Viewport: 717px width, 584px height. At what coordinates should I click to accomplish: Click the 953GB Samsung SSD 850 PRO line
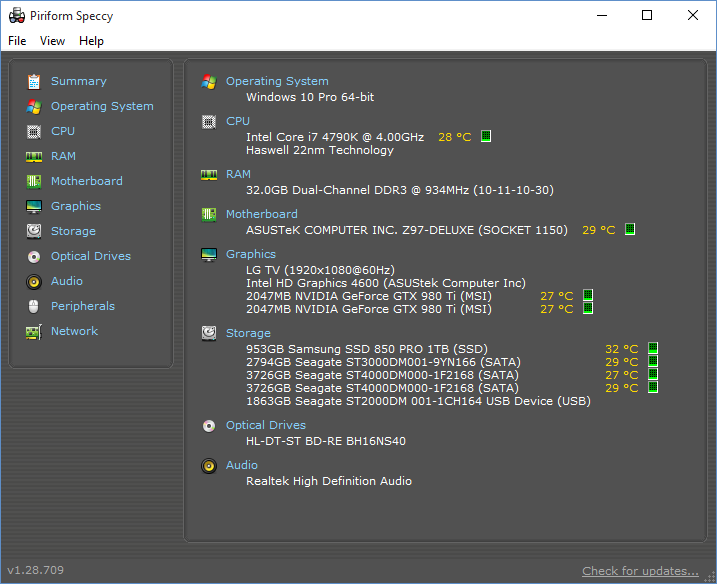pyautogui.click(x=367, y=349)
